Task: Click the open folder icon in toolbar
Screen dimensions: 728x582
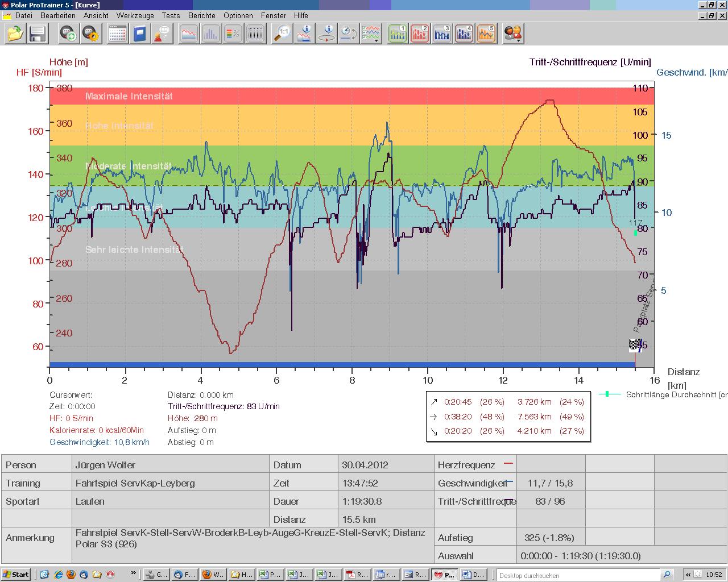Action: [x=15, y=34]
